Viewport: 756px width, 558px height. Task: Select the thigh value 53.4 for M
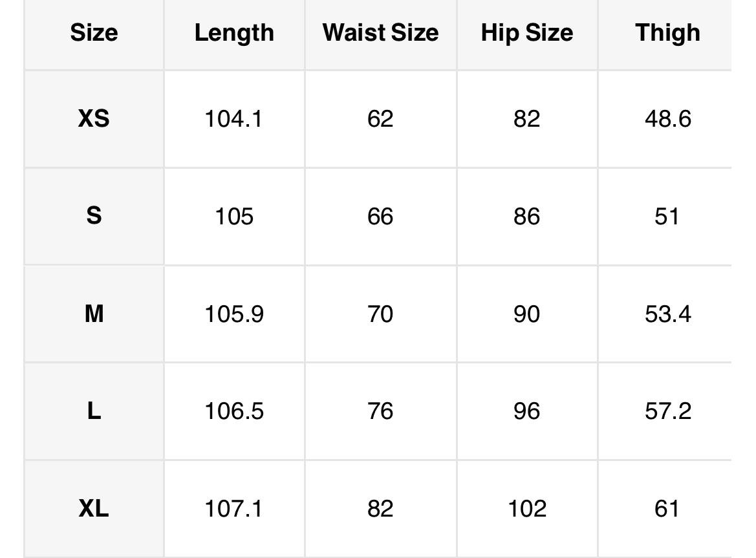pos(667,314)
